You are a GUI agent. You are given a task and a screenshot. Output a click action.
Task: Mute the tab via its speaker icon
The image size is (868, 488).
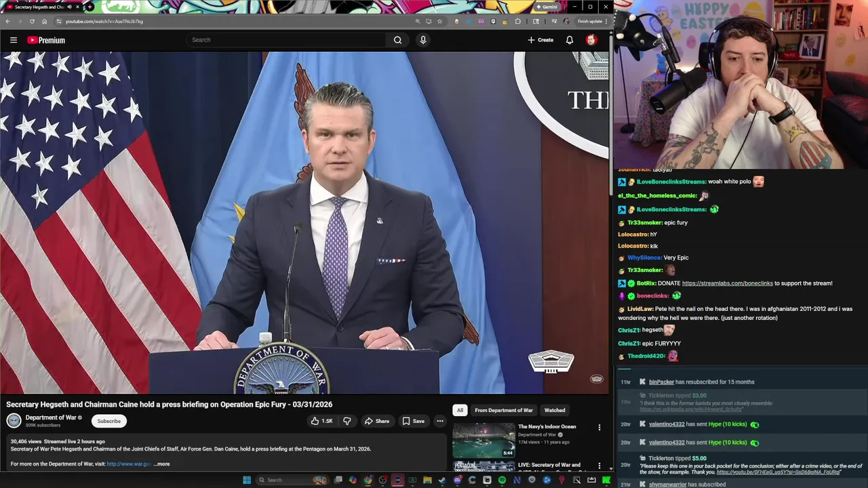(69, 7)
